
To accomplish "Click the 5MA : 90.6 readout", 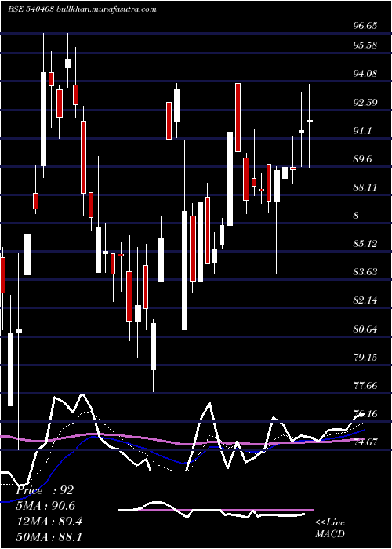I will coord(45,506).
